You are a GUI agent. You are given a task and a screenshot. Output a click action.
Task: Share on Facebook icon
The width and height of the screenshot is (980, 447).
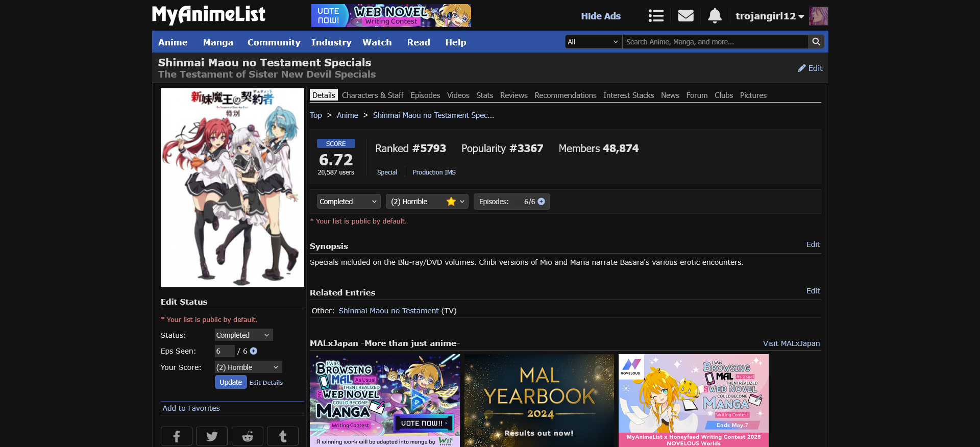pyautogui.click(x=177, y=436)
